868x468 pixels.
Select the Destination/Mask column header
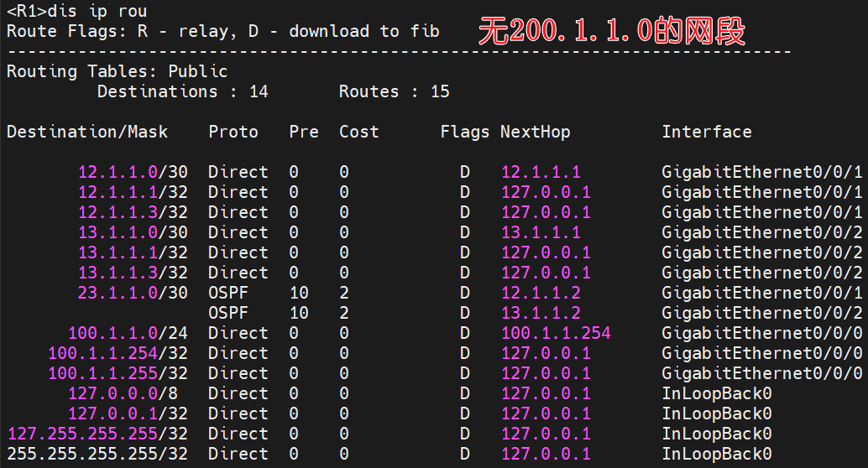tap(87, 132)
